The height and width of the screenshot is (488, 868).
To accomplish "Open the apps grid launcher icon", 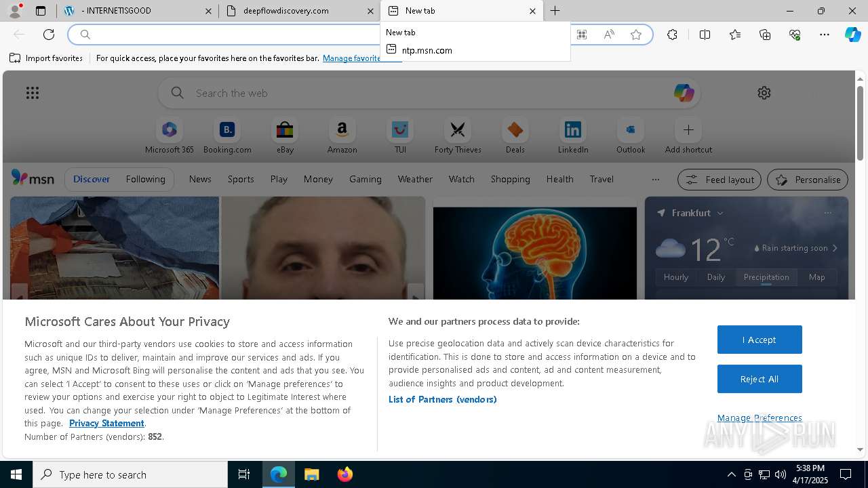I will 33,93.
